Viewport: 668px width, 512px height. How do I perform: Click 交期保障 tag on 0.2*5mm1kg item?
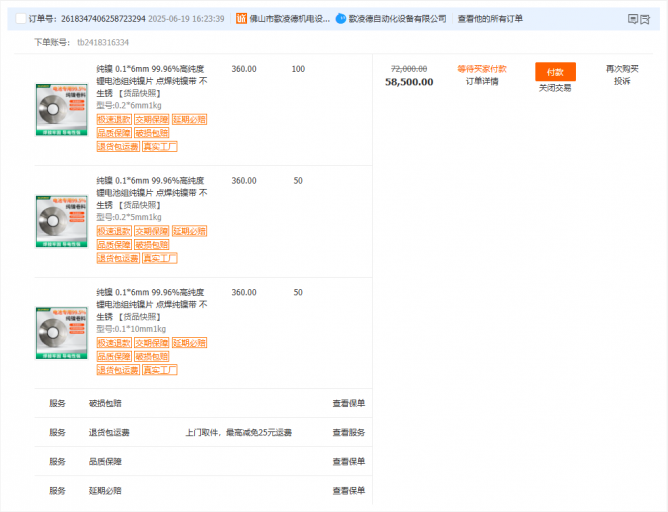point(152,231)
